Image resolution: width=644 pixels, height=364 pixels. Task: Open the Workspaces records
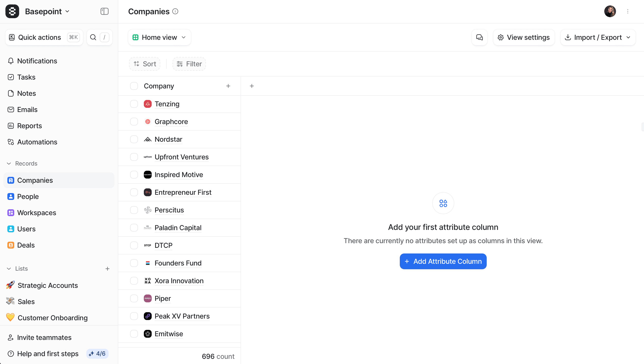[x=59, y=213]
